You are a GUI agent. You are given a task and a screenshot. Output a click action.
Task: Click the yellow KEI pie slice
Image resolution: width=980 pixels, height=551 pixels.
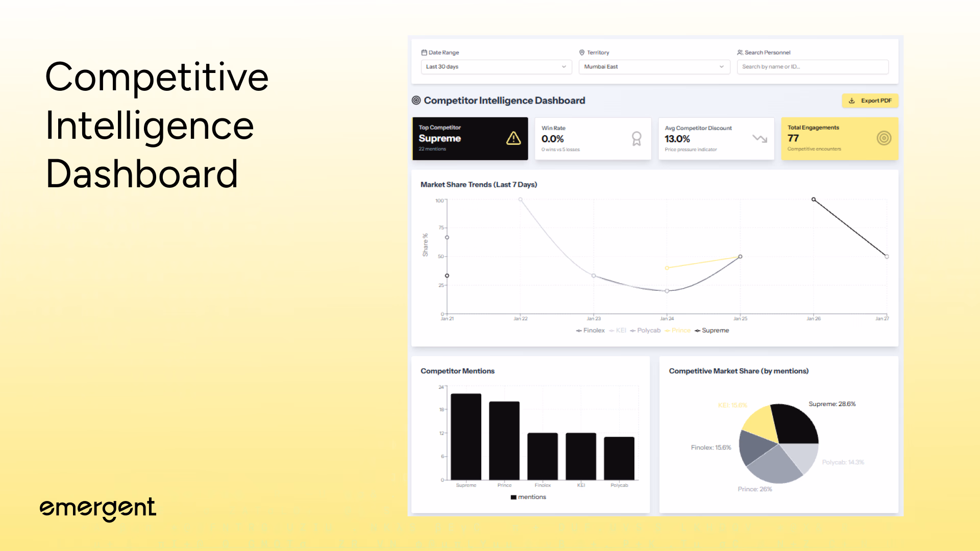pos(761,425)
